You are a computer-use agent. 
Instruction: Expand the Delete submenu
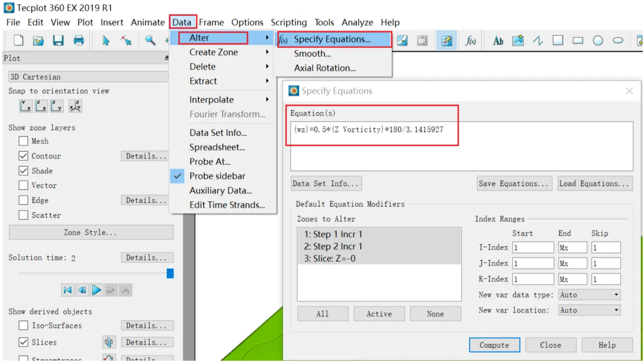[x=222, y=67]
